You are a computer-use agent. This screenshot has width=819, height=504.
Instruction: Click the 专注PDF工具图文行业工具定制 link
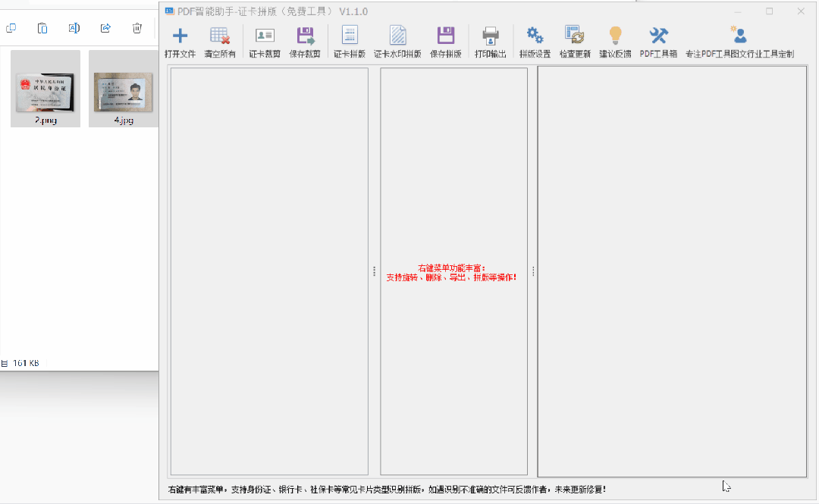pyautogui.click(x=739, y=40)
